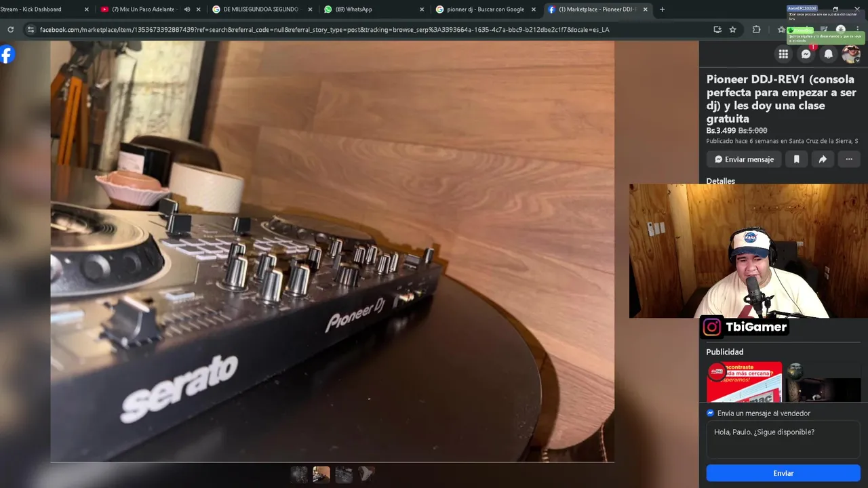Click the Detalles section heading
The image size is (868, 488).
point(721,181)
